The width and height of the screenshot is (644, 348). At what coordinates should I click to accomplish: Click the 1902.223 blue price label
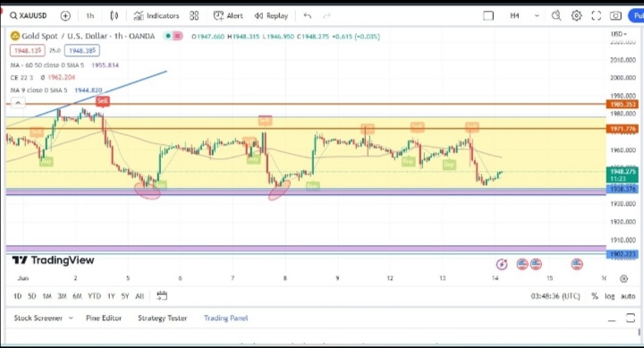(x=623, y=254)
